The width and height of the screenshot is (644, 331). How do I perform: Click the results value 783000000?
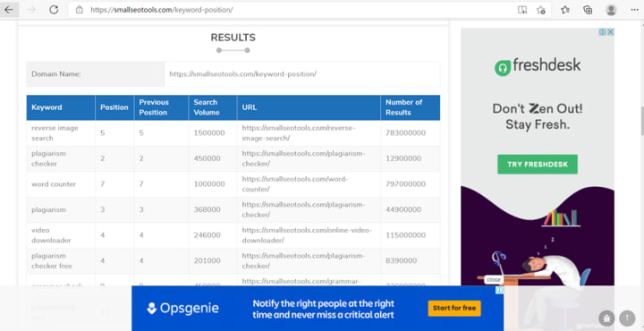click(x=406, y=133)
